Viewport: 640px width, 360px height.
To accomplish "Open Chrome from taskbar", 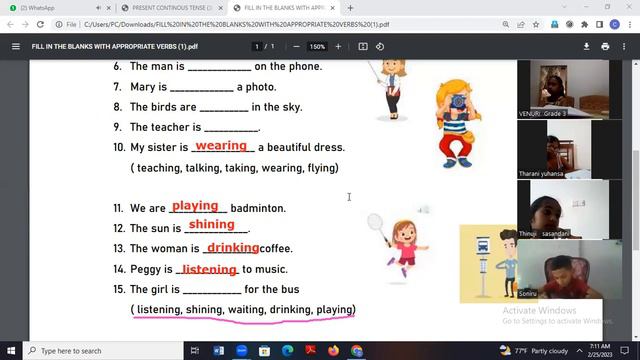I will (x=356, y=351).
